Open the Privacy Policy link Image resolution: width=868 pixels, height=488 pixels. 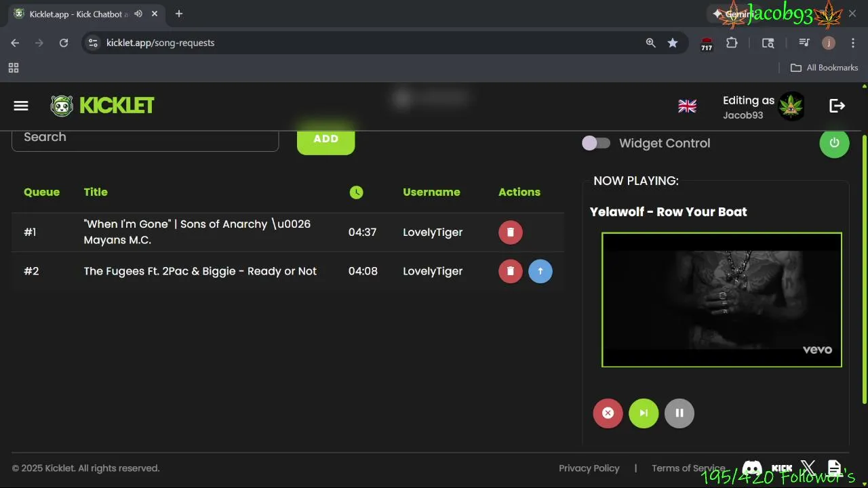pyautogui.click(x=589, y=468)
